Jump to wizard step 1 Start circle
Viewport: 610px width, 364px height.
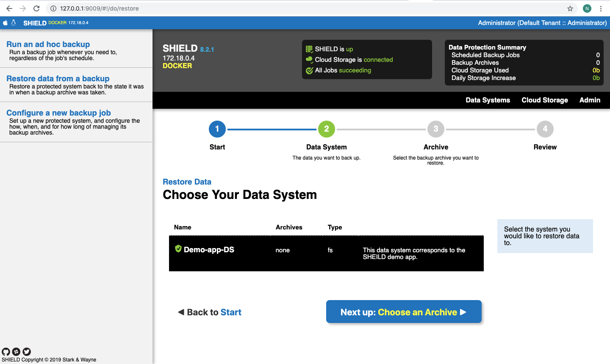(x=217, y=129)
